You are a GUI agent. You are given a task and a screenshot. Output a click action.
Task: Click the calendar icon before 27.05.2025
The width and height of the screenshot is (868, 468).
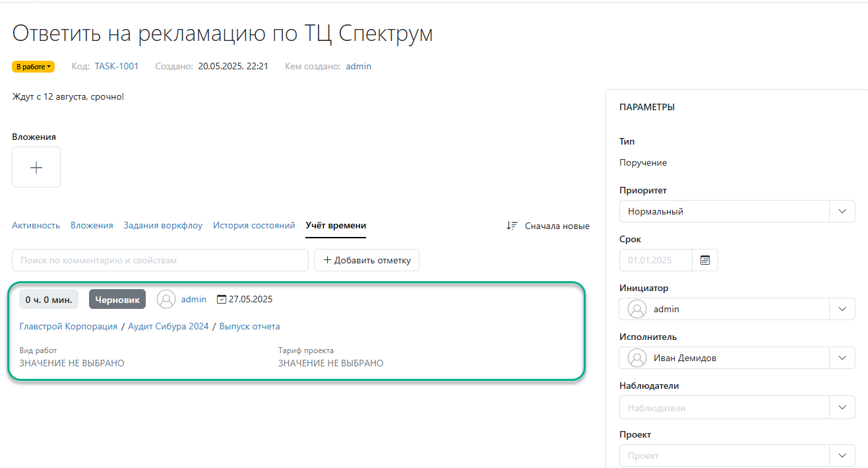click(222, 299)
